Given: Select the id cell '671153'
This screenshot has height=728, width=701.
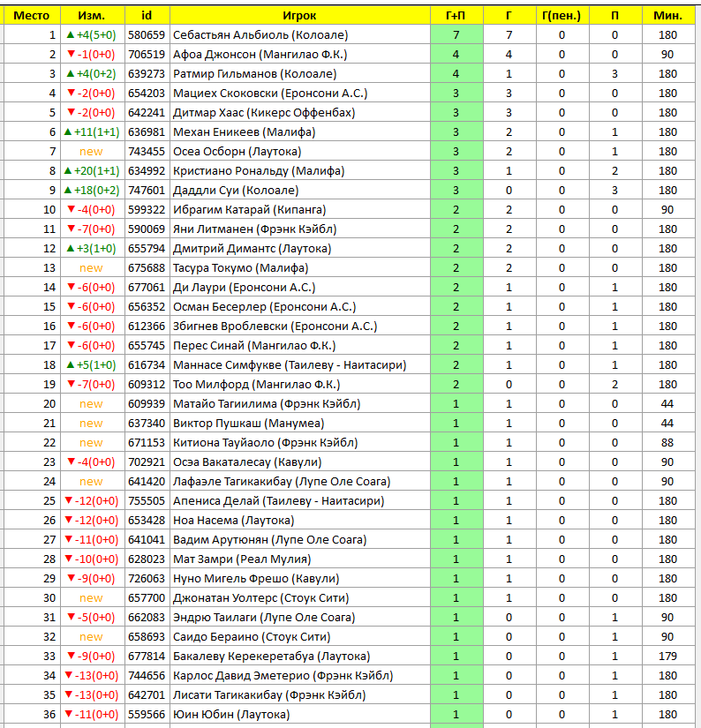Looking at the screenshot, I should point(147,443).
